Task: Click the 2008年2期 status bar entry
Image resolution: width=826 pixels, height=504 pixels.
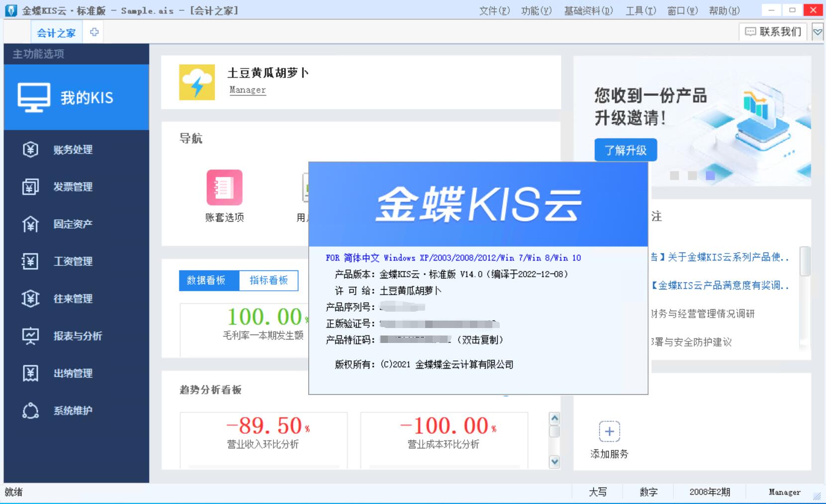Action: click(x=710, y=492)
